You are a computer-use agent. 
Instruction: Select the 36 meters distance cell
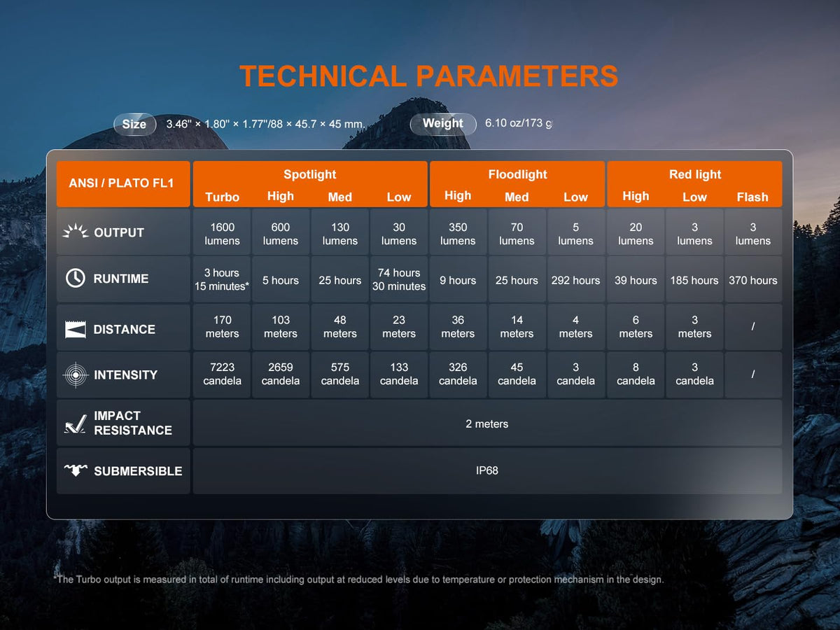click(458, 327)
